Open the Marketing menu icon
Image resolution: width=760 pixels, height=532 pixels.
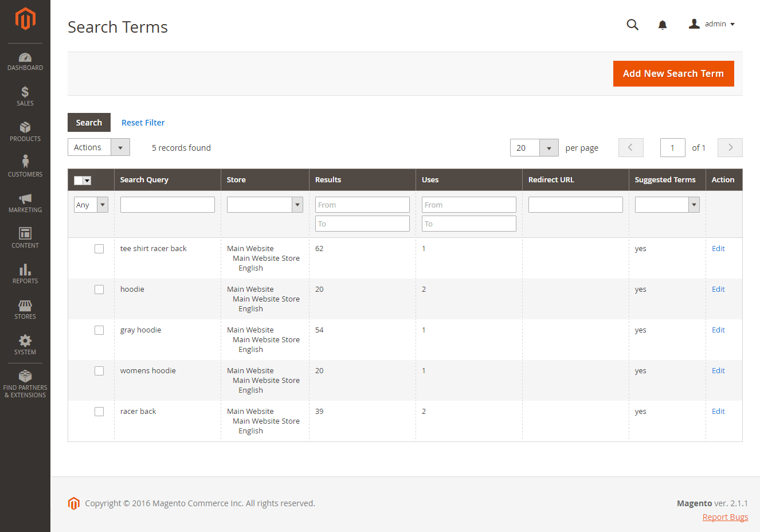click(25, 201)
